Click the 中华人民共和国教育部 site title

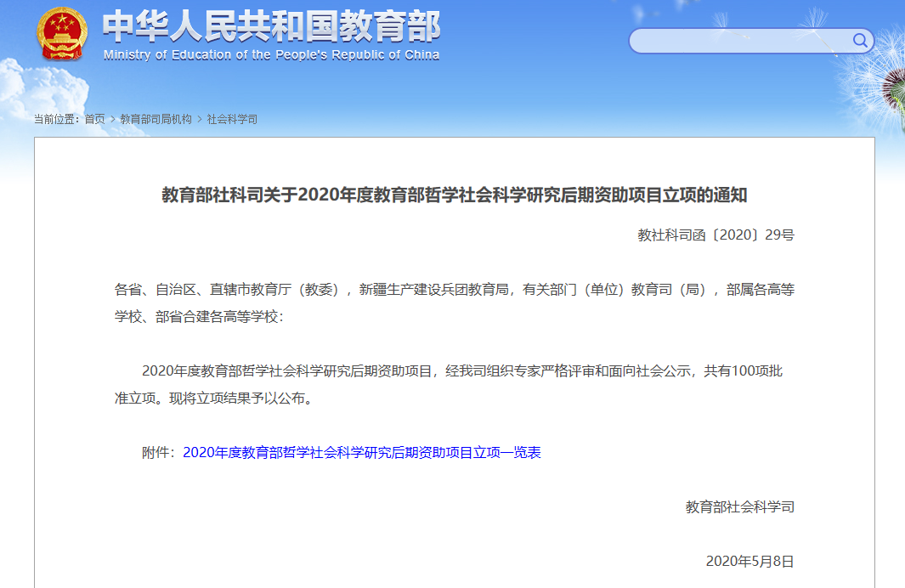click(x=271, y=26)
